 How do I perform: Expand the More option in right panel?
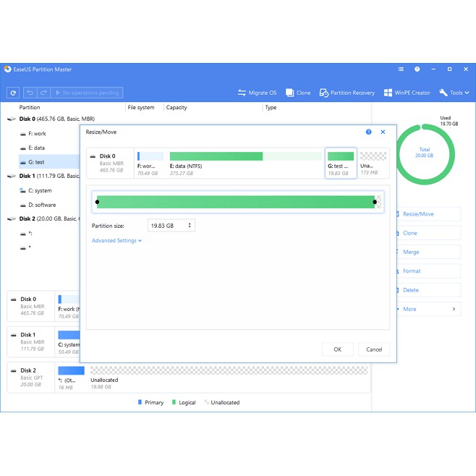(428, 309)
